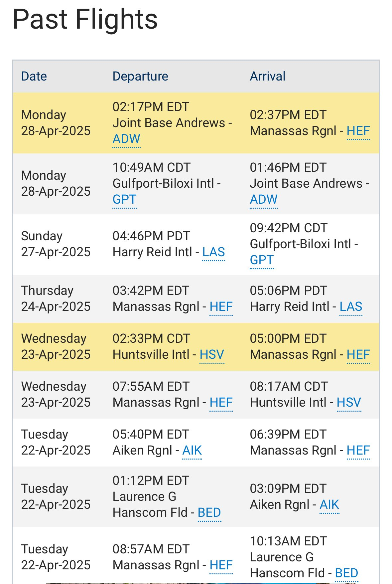The height and width of the screenshot is (584, 392).
Task: Open LAS link in 04:46PM PDT departure
Action: coord(213,252)
